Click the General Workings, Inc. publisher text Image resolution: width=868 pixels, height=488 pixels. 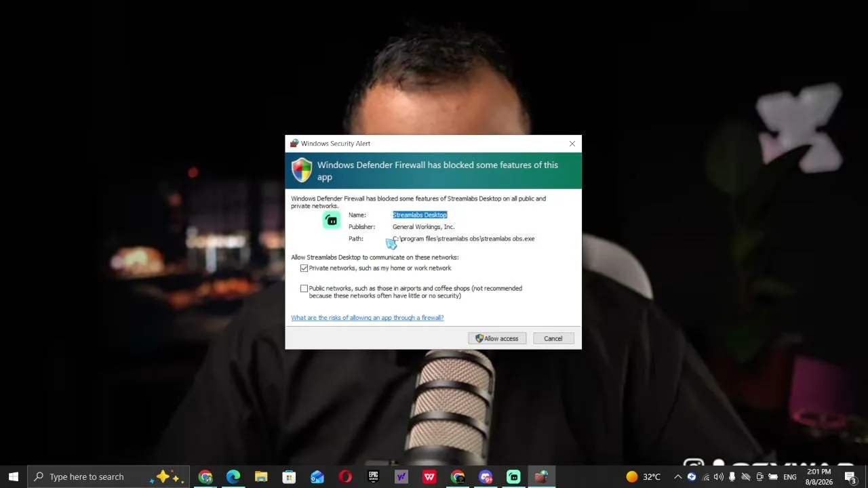(423, 227)
